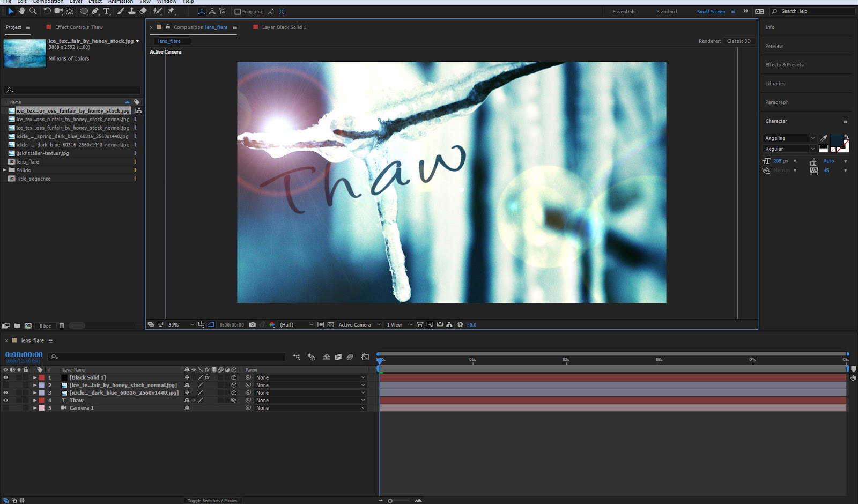Select the Essentials workspace
This screenshot has height=504, width=858.
point(624,11)
